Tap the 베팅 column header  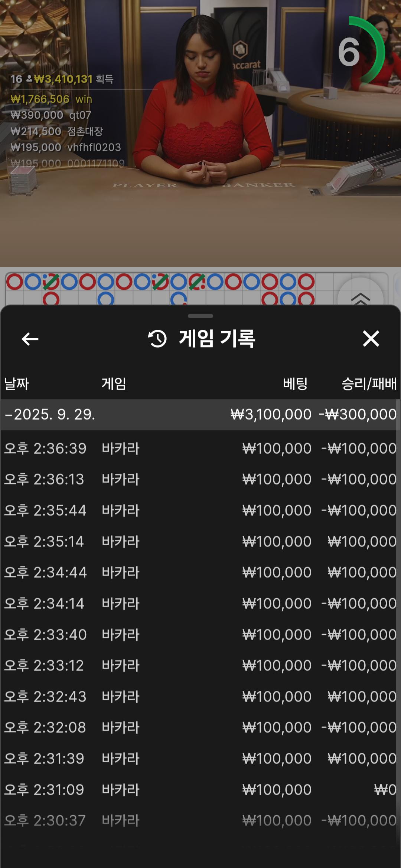point(295,384)
